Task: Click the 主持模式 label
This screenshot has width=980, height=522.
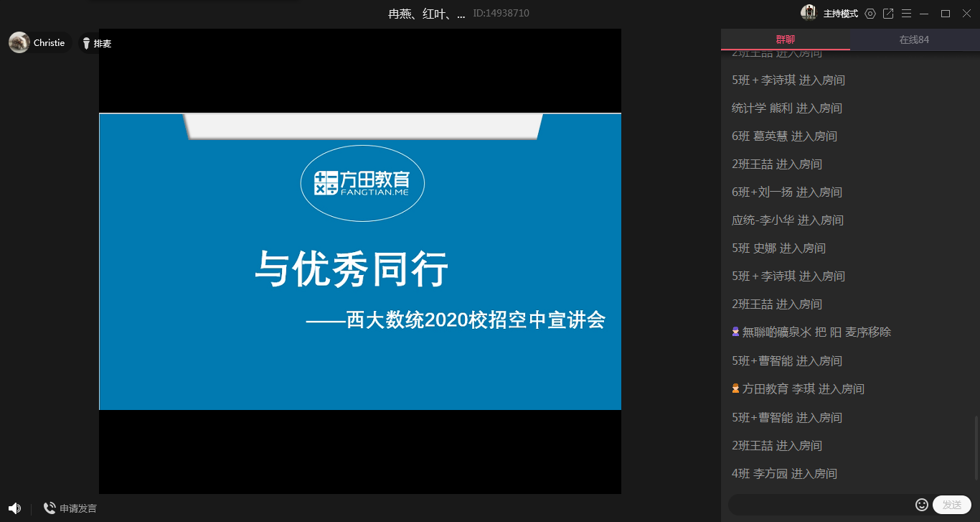Action: (840, 14)
